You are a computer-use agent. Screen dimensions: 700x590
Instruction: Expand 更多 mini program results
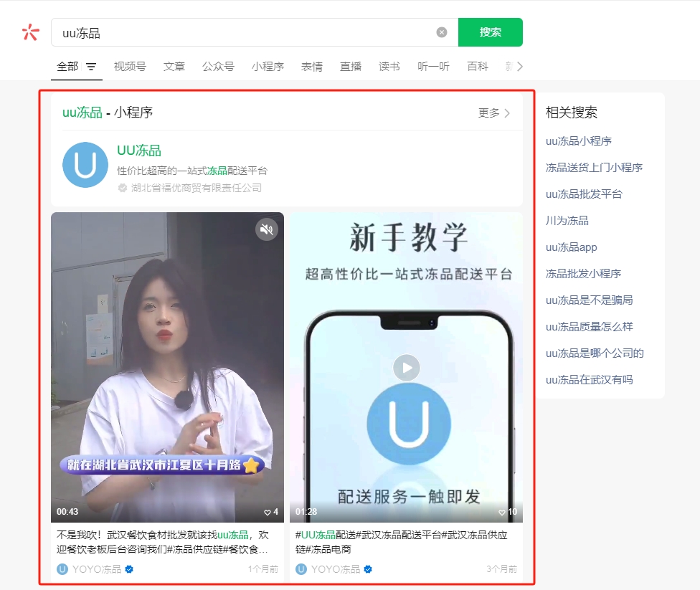click(494, 113)
